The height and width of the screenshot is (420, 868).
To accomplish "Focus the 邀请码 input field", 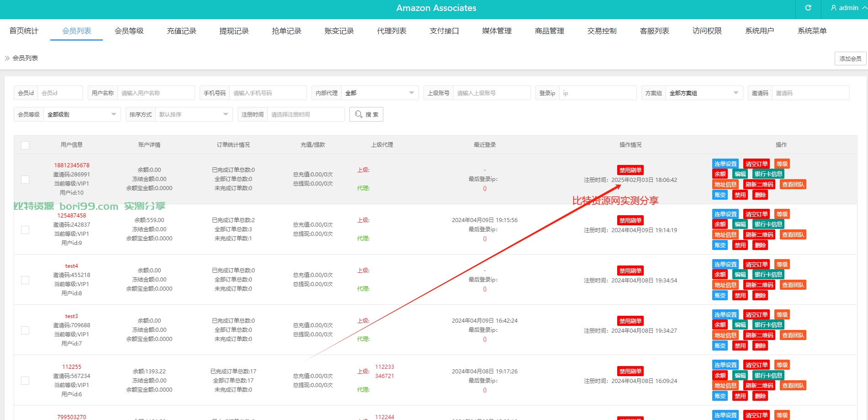I will pyautogui.click(x=810, y=93).
